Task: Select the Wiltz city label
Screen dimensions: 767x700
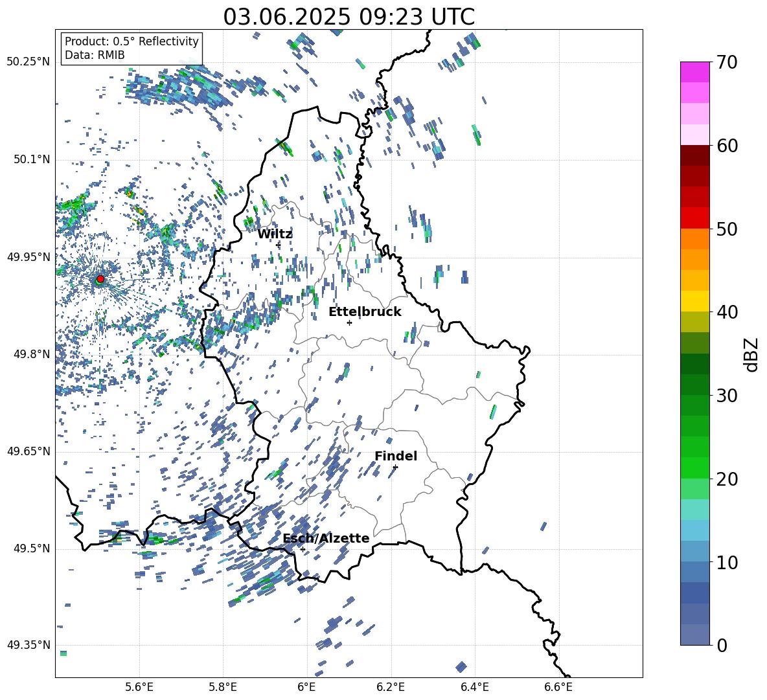Action: (x=275, y=234)
